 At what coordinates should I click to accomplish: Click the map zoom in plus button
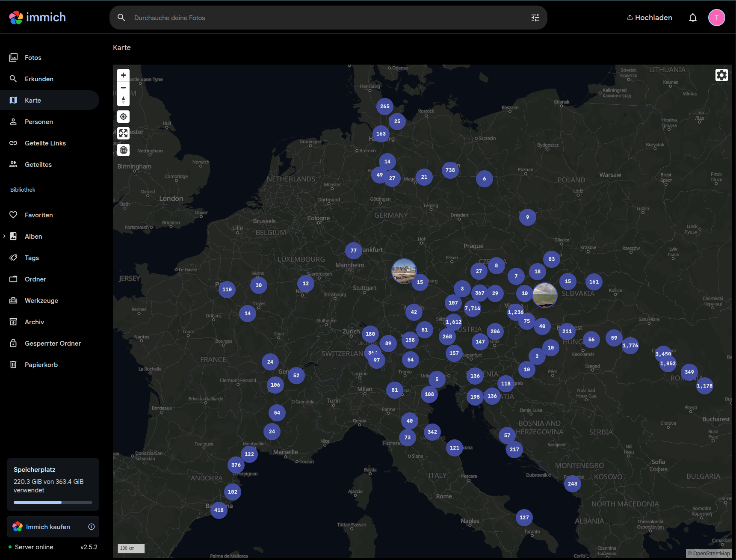pos(123,75)
